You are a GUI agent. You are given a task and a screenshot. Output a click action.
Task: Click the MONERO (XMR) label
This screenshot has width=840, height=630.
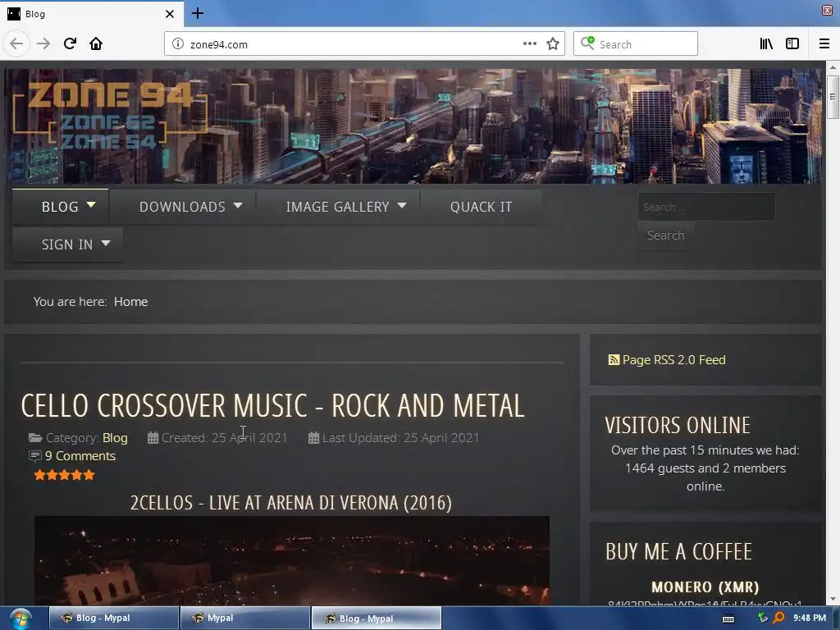[705, 587]
